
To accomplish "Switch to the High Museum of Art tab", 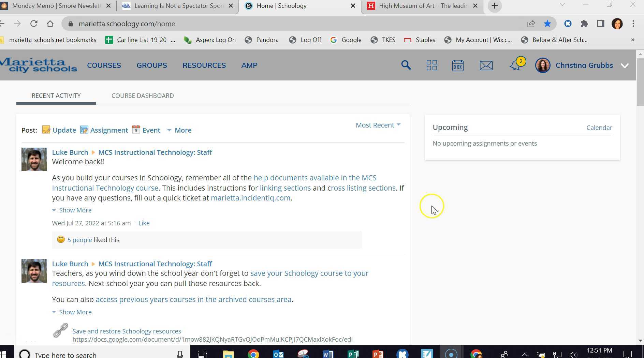I will [x=422, y=6].
